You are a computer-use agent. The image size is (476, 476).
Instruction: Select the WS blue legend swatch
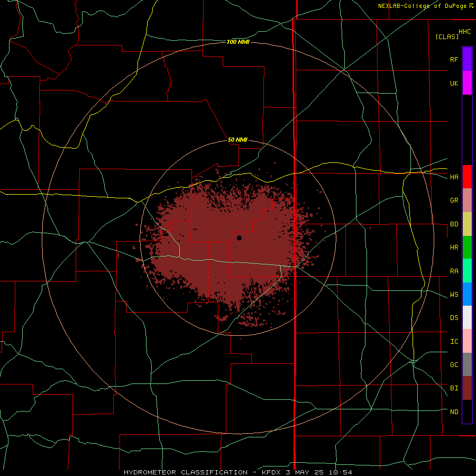467,294
